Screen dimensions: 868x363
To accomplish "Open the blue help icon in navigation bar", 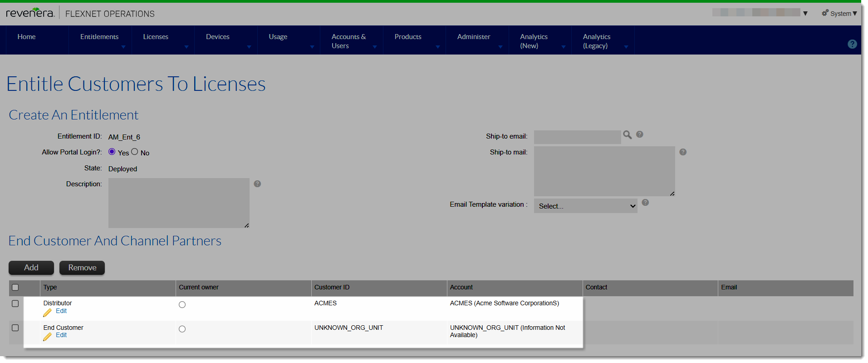I will coord(852,44).
